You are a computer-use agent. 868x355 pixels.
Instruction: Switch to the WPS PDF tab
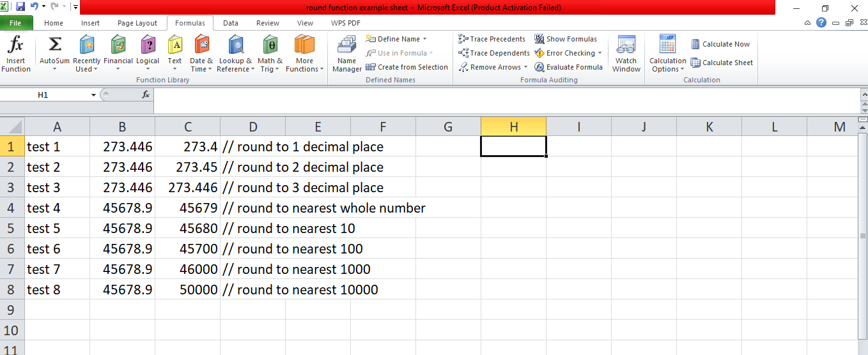(345, 23)
